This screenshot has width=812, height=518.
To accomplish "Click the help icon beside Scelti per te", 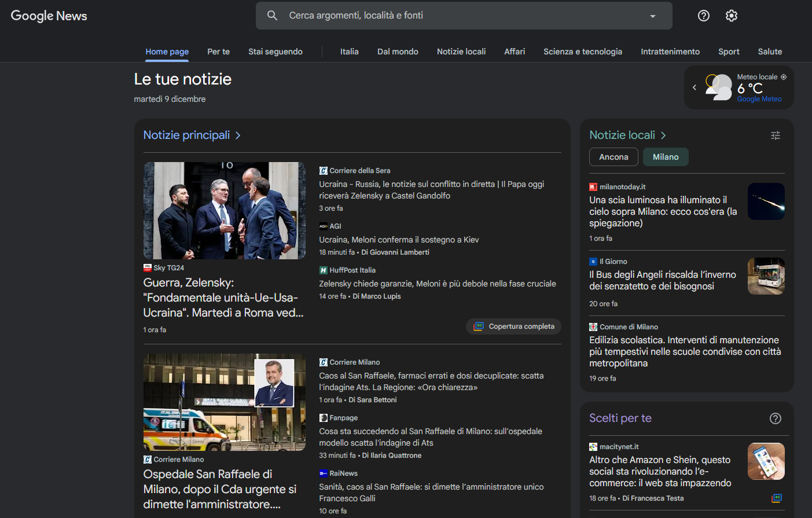I will pos(775,418).
